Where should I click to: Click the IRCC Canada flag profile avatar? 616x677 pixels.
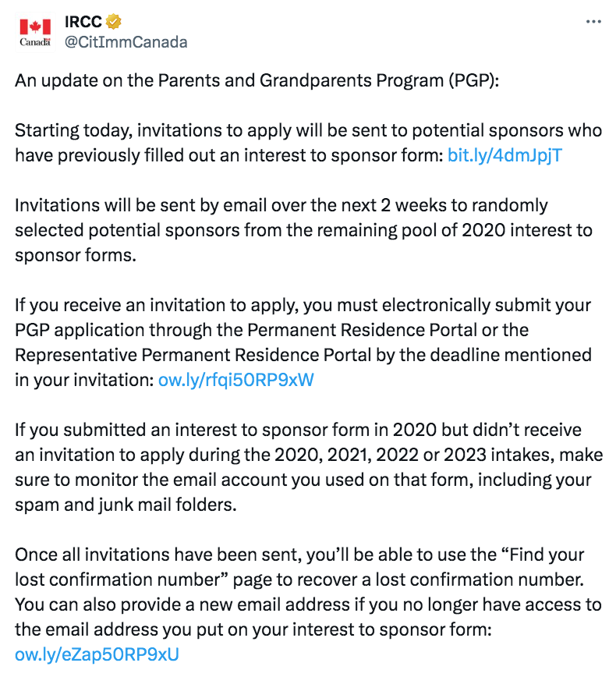(x=35, y=32)
